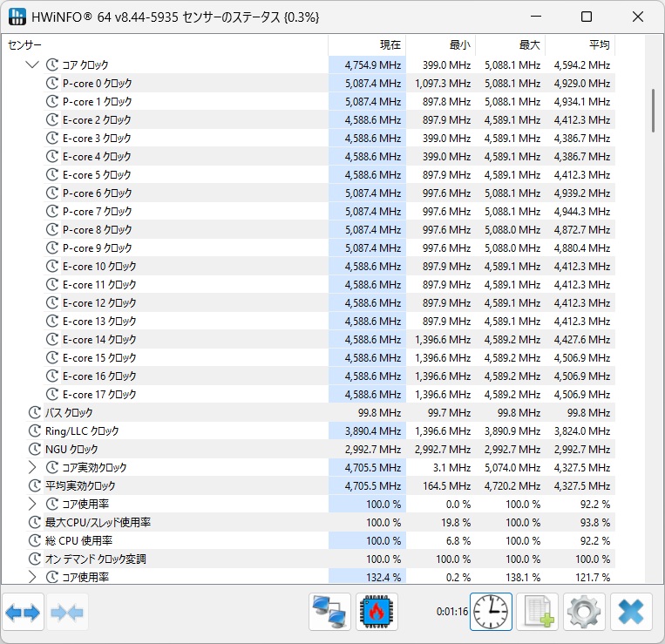Click the 6.8 % minimum CPU usage value

click(458, 540)
